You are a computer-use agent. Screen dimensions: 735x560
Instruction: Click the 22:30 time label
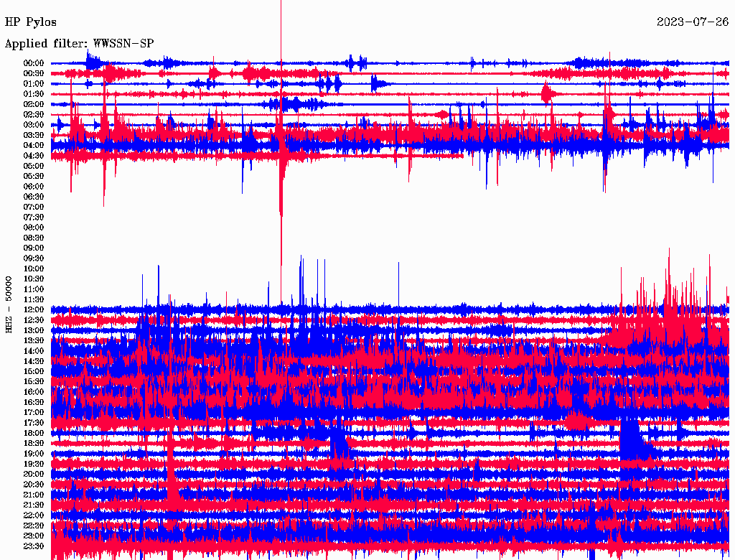click(x=34, y=526)
